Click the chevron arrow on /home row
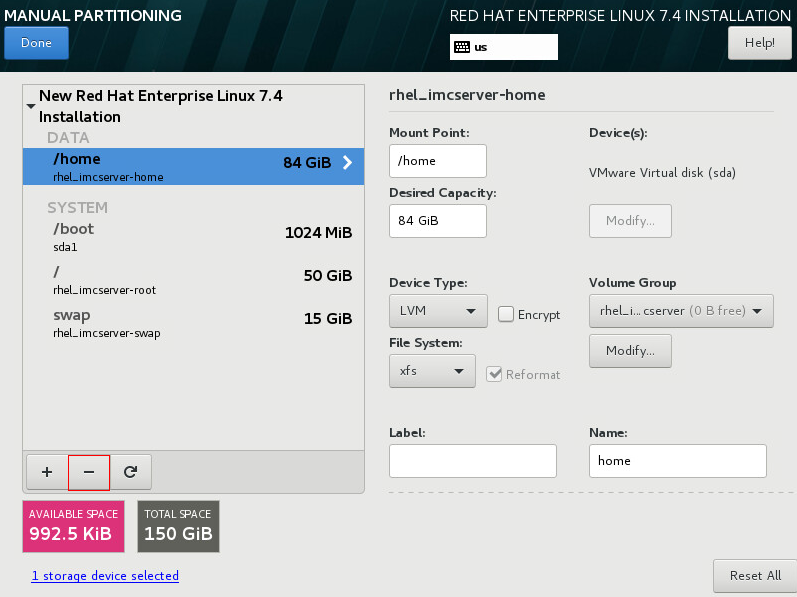This screenshot has width=797, height=597. 348,163
